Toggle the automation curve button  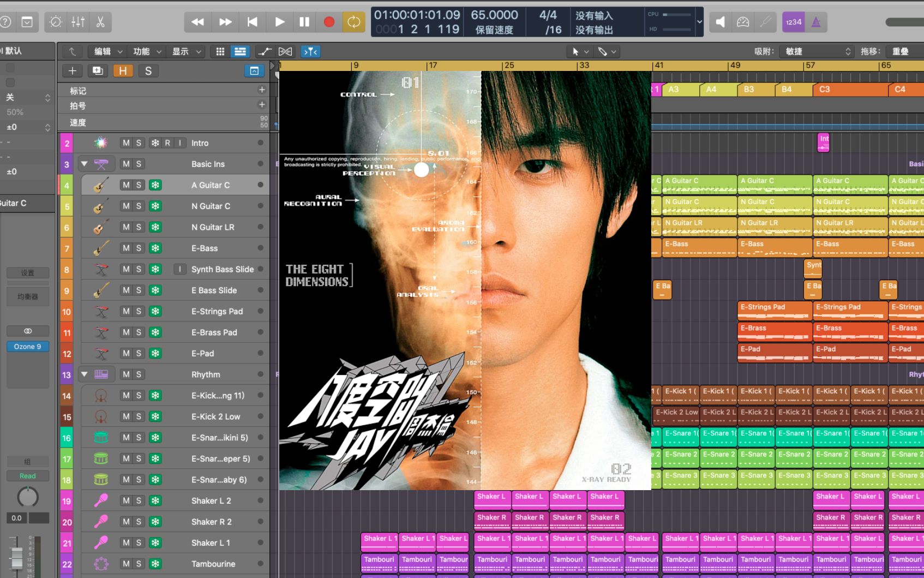coord(265,51)
